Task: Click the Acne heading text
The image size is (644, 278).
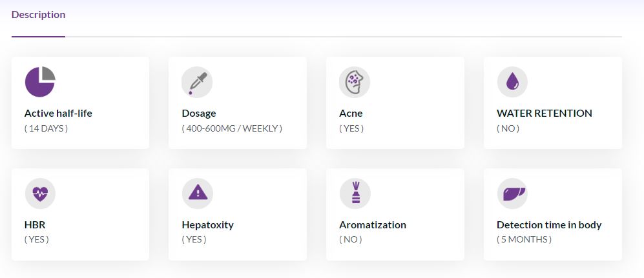Action: [x=351, y=113]
